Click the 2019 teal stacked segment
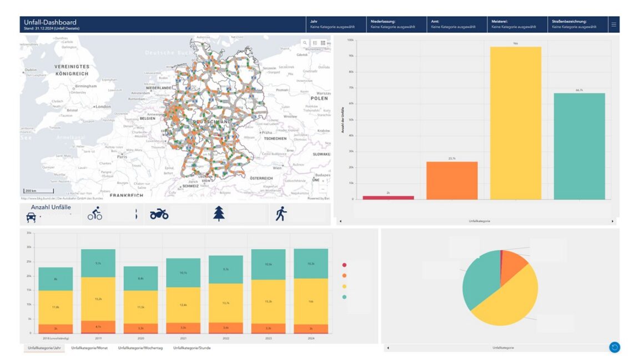 pyautogui.click(x=98, y=263)
